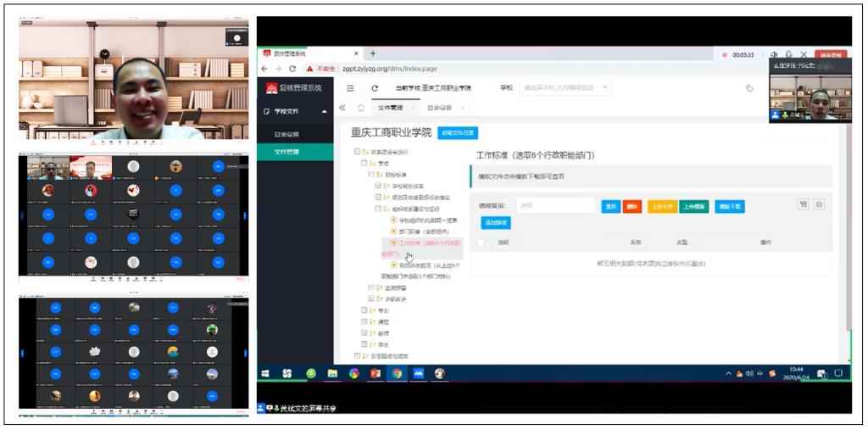This screenshot has width=868, height=430.
Task: Click the browser address bar URL
Action: [x=392, y=69]
